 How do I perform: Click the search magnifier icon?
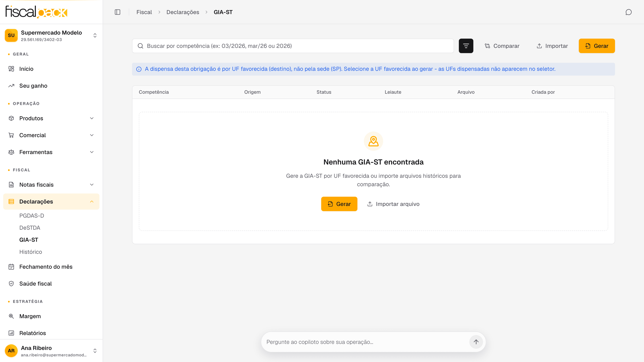(140, 46)
